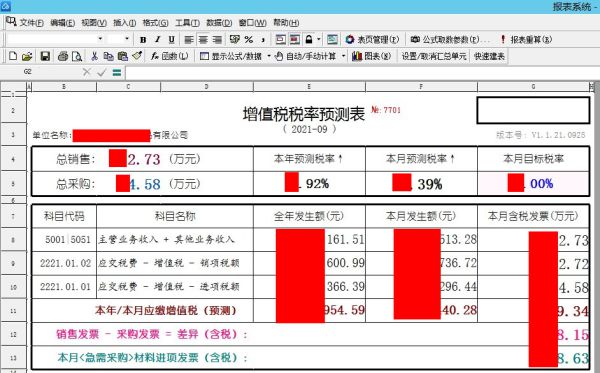Toggle Bold formatting

(x=143, y=39)
